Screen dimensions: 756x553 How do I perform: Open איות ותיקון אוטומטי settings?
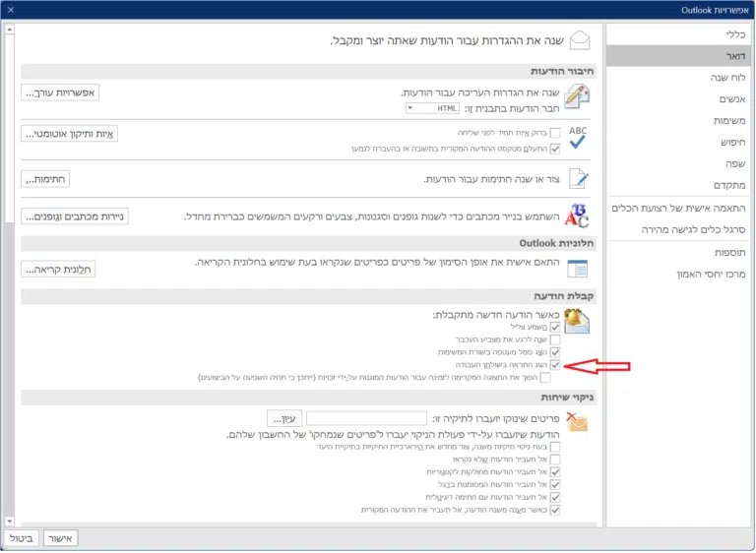(70, 134)
